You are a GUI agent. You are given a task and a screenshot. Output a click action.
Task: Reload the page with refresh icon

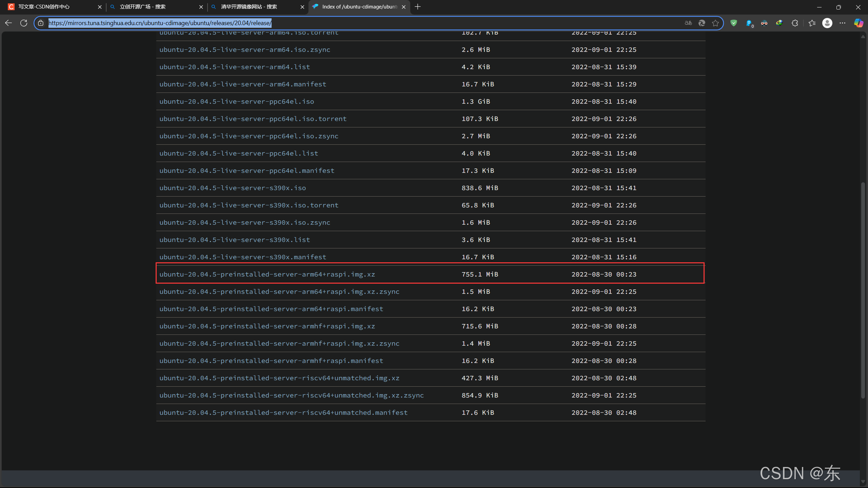tap(24, 23)
